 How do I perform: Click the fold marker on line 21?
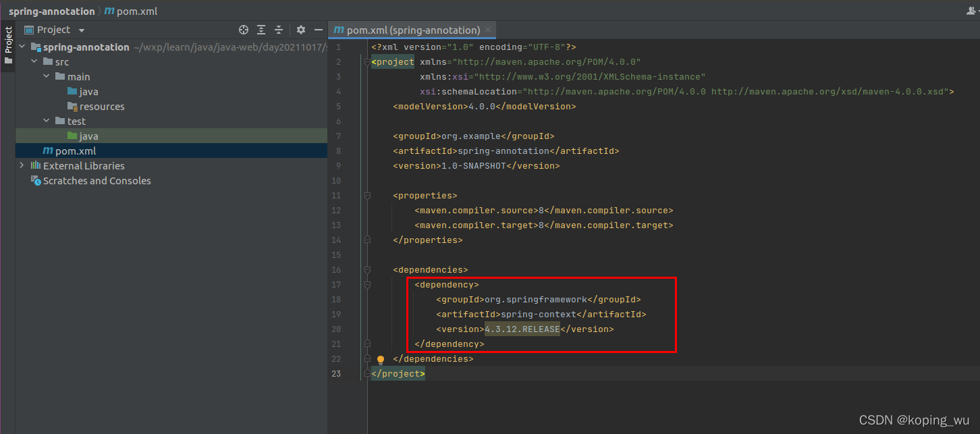(x=367, y=344)
